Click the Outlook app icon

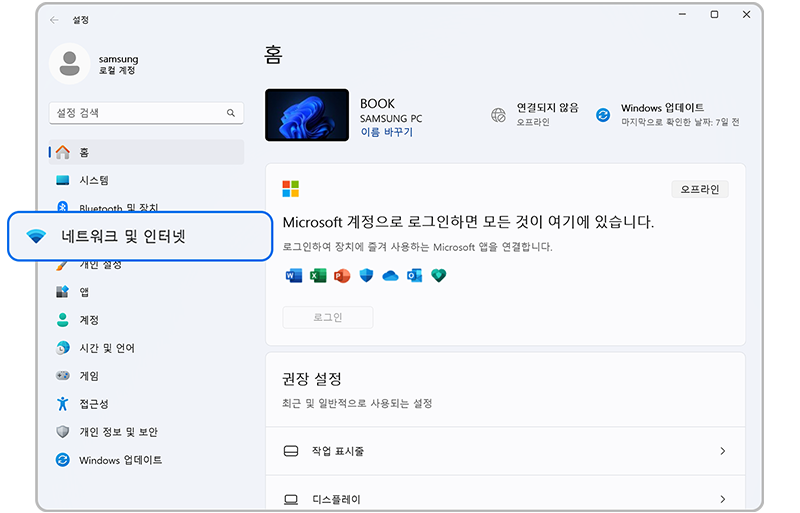pos(414,276)
